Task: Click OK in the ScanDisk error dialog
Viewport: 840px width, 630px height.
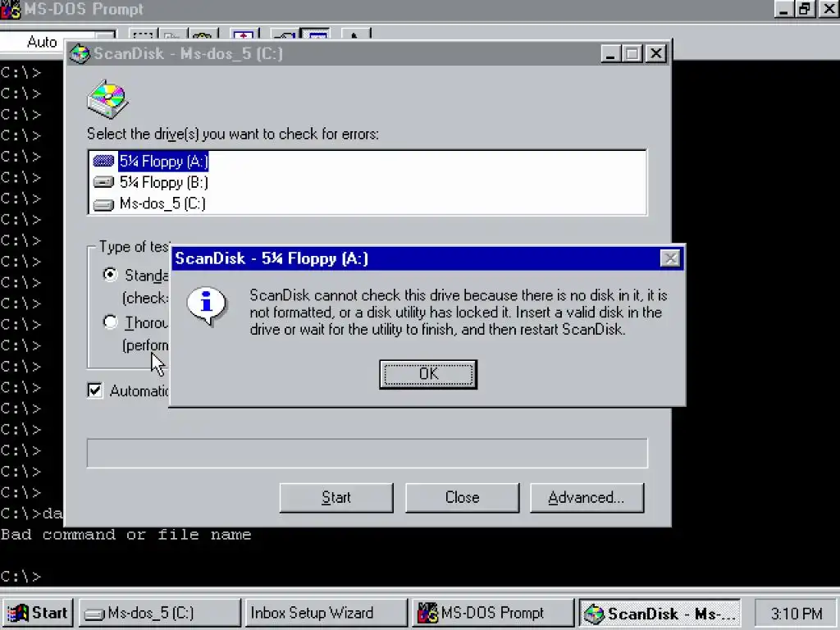Action: point(428,374)
